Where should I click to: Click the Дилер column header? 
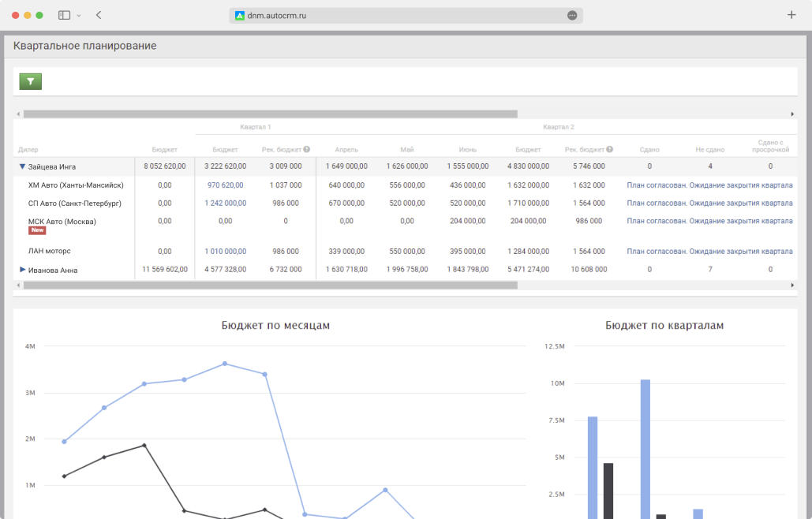click(x=28, y=149)
